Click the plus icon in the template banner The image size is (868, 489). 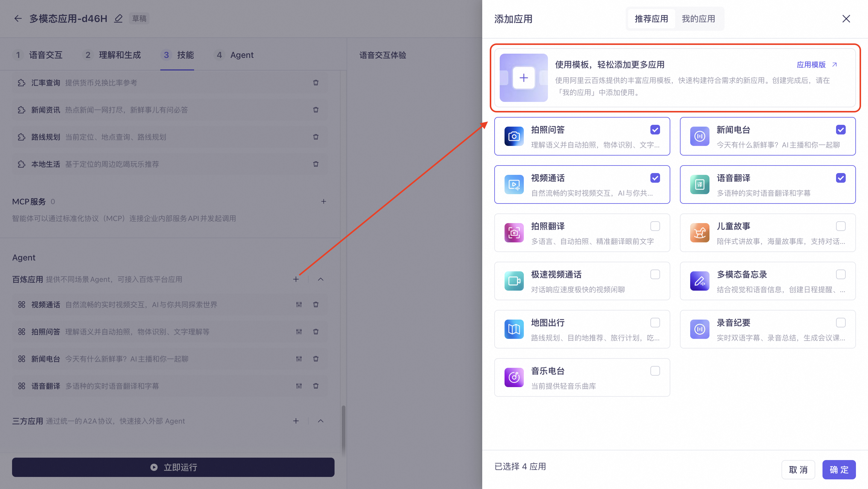tap(524, 78)
